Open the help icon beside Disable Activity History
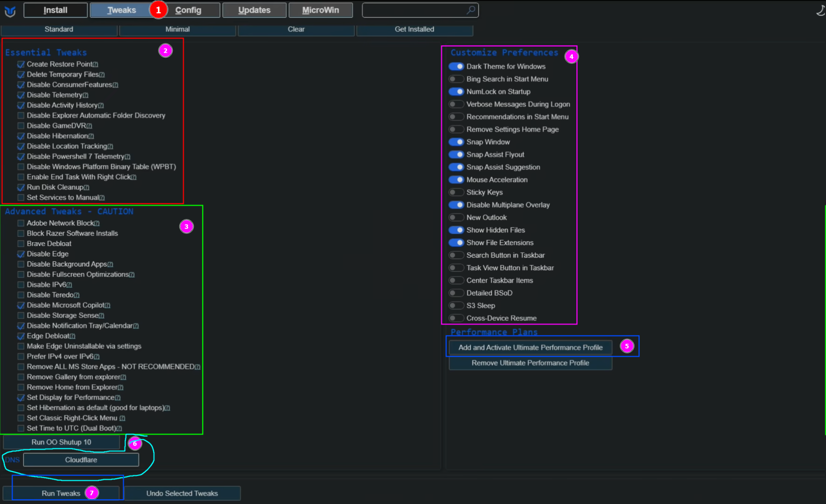 101,106
